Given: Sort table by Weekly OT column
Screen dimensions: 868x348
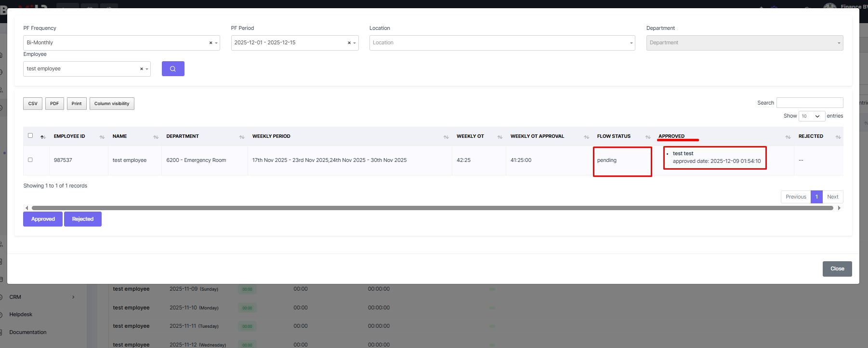Looking at the screenshot, I should tap(500, 137).
